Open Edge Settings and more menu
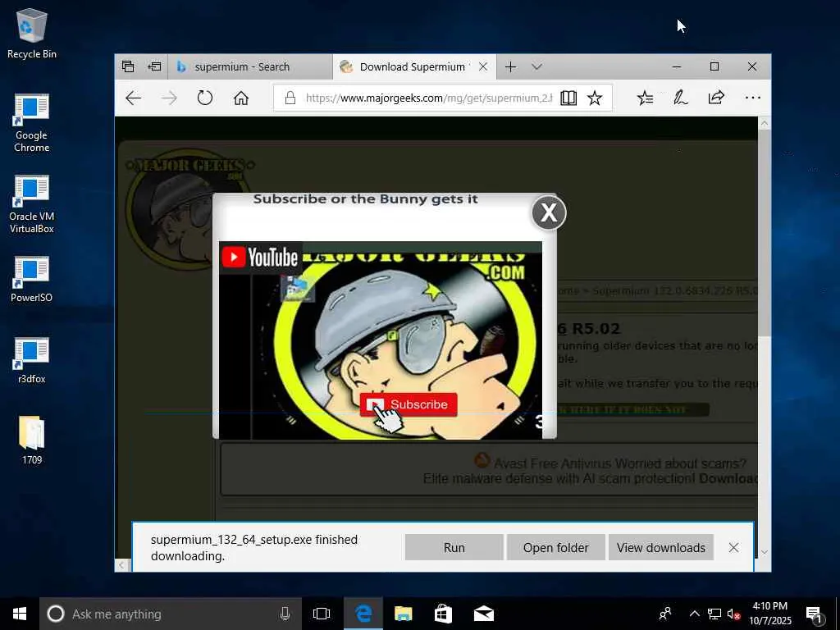Image resolution: width=840 pixels, height=630 pixels. (x=753, y=98)
